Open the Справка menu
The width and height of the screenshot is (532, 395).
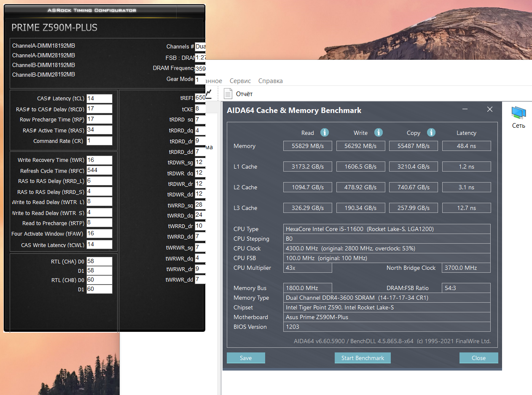tap(270, 81)
